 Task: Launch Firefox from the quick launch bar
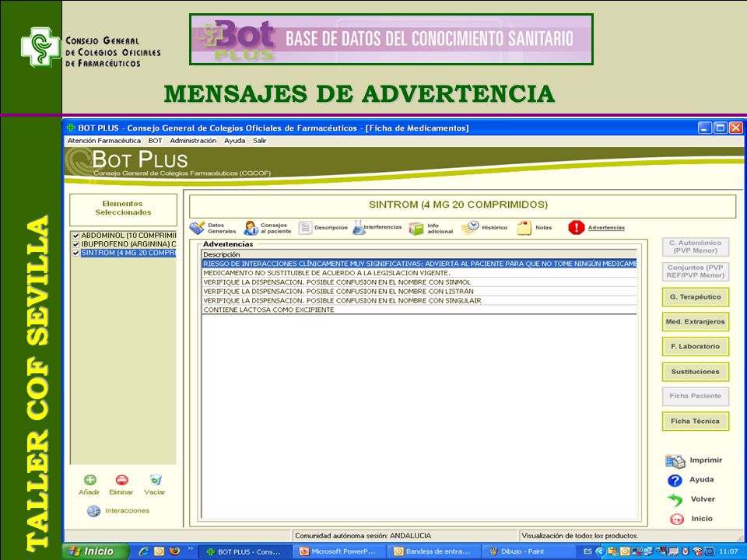(175, 551)
